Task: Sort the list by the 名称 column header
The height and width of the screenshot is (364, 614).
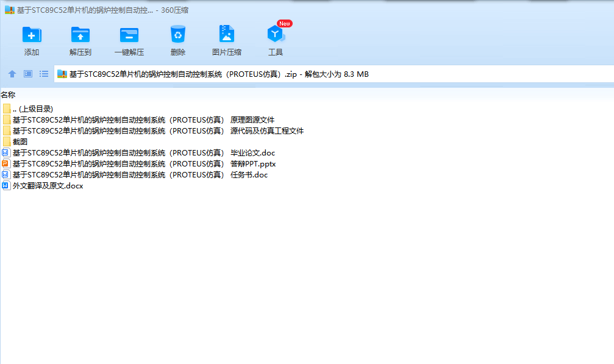Action: click(x=8, y=95)
